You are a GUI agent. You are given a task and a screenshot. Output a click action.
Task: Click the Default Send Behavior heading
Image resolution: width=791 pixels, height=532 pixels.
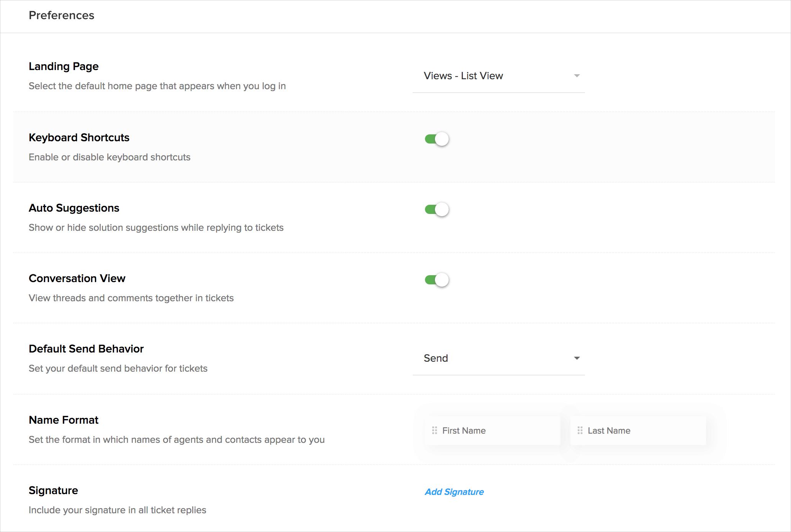pyautogui.click(x=86, y=349)
